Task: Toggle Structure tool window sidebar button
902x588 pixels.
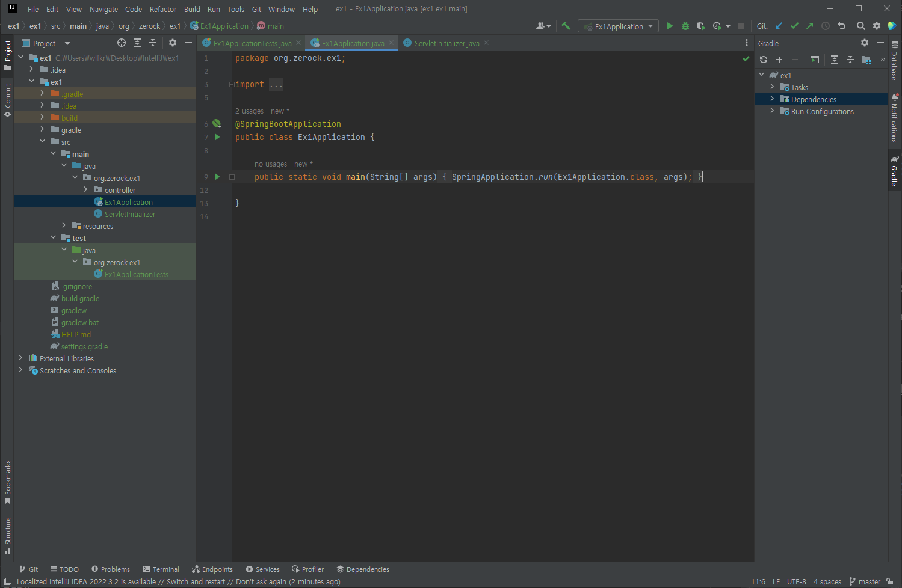Action: click(x=7, y=535)
